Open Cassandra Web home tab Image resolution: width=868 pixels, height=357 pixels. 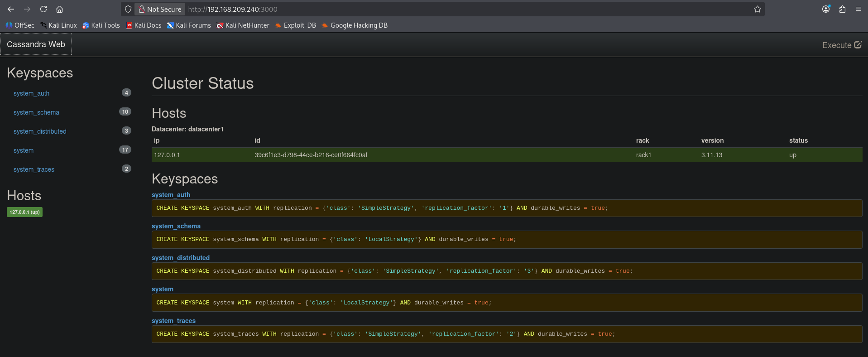[36, 44]
